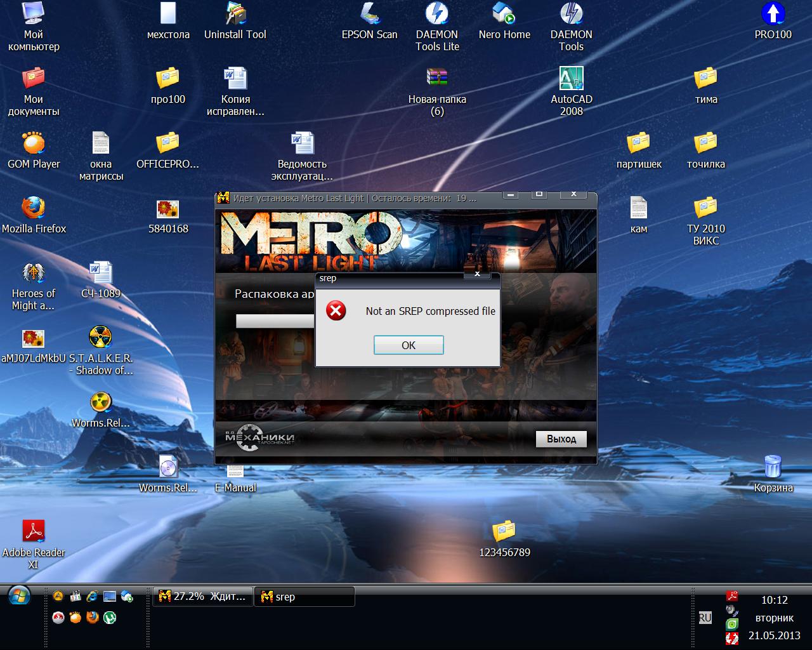The height and width of the screenshot is (650, 812).
Task: Launch uTorrent from the Quick Launch bar
Action: pos(110,617)
